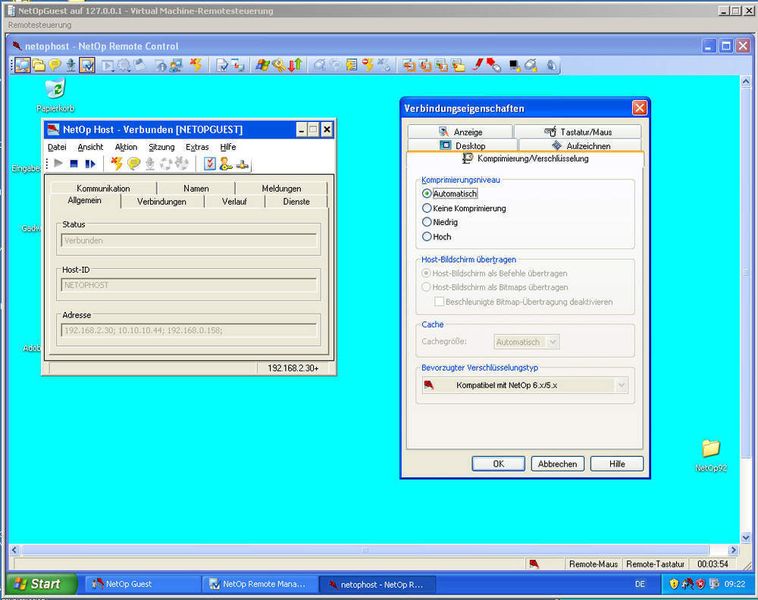Click the Host-ID field NETOPHOST
This screenshot has width=758, height=600.
[189, 285]
